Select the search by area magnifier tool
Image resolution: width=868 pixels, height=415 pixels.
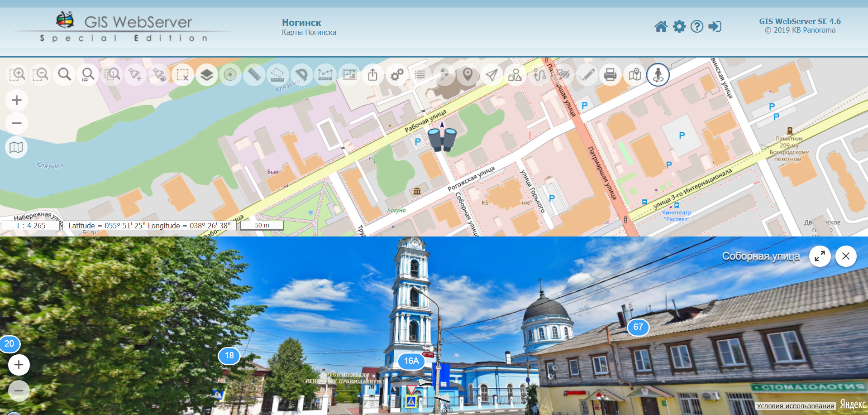(111, 74)
